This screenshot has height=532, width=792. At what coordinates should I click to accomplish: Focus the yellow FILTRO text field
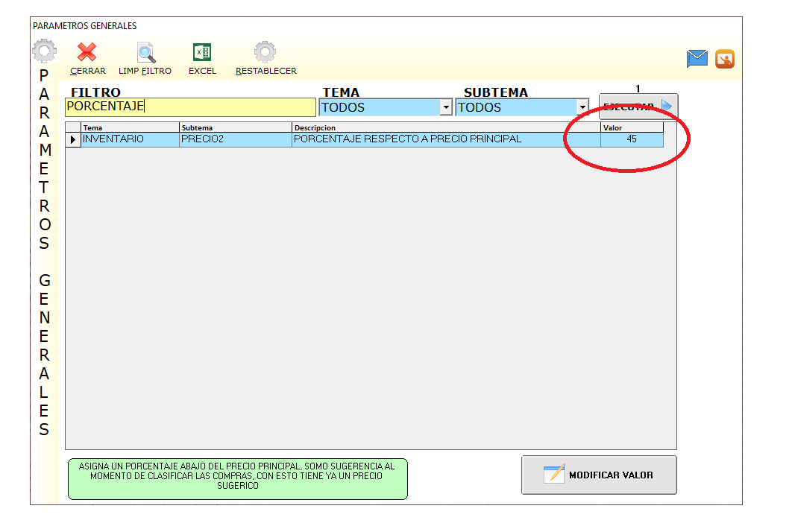tap(190, 107)
